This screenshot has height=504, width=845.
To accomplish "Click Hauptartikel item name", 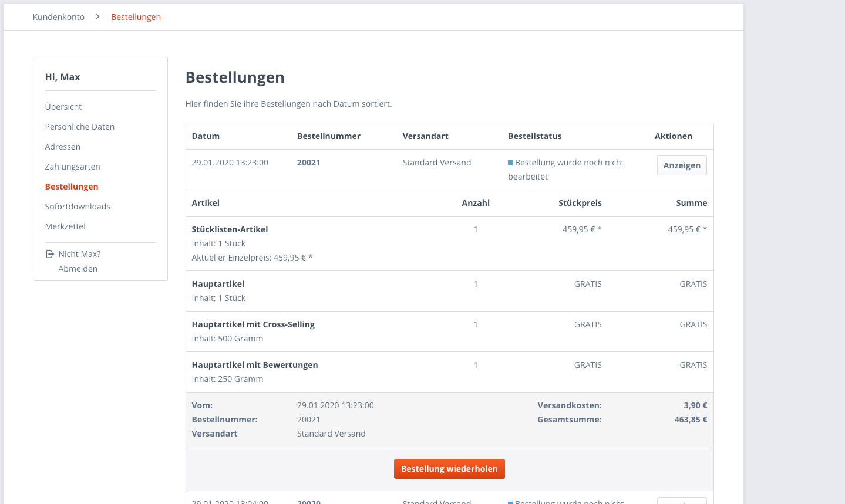I will [218, 284].
